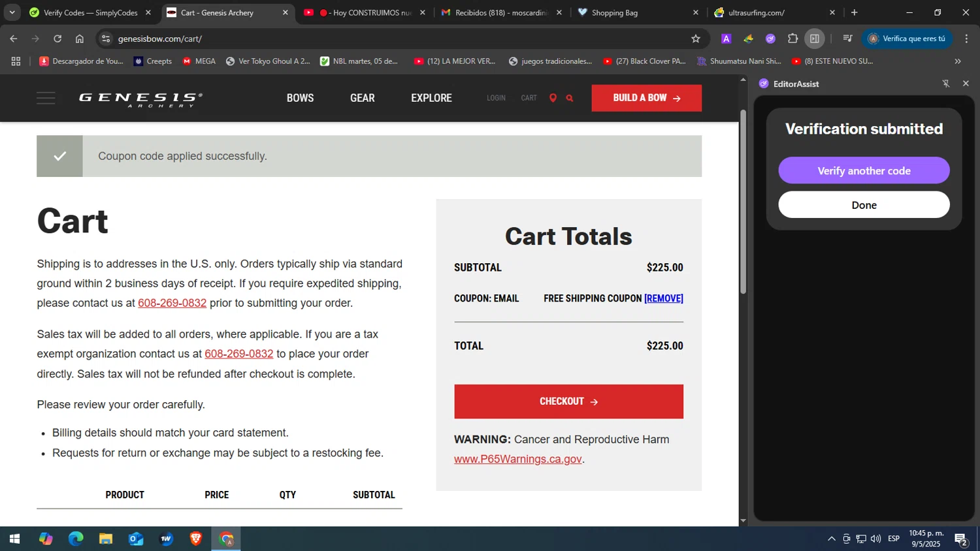Open the volume control in tray
980x551 pixels.
click(875, 539)
